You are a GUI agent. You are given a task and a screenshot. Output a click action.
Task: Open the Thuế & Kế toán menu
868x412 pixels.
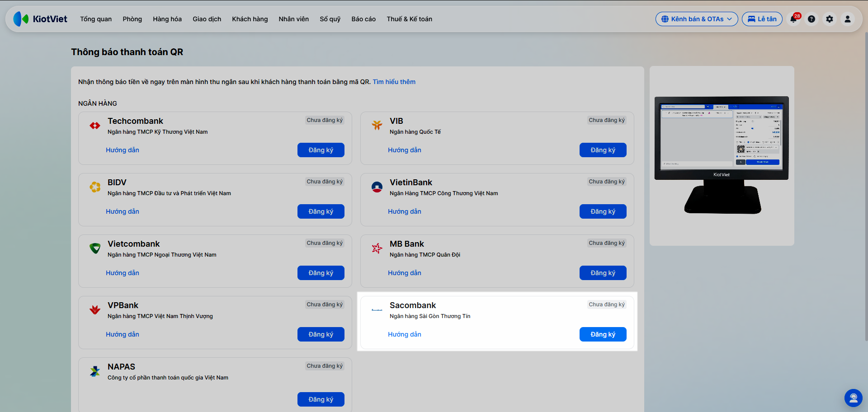coord(410,19)
